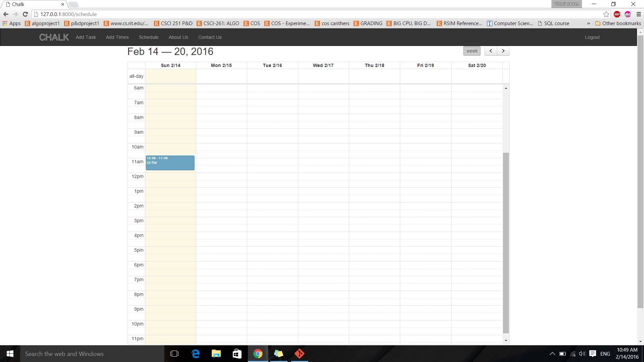
Task: Open the Add Times menu item
Action: tap(117, 37)
